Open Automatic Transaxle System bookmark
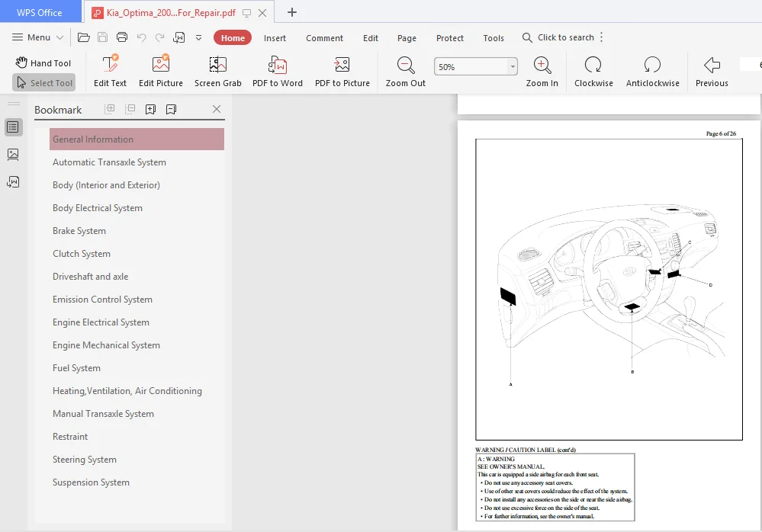Image resolution: width=762 pixels, height=532 pixels. point(109,162)
